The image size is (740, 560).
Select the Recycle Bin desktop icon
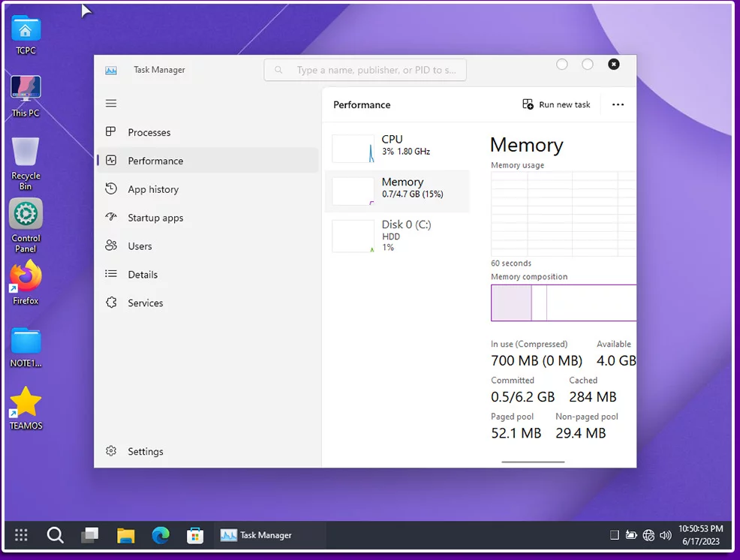pos(26,164)
